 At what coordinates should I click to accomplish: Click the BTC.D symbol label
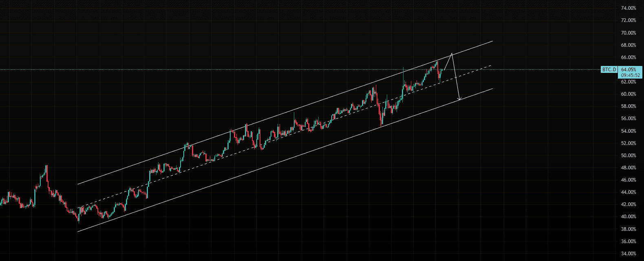[x=609, y=70]
